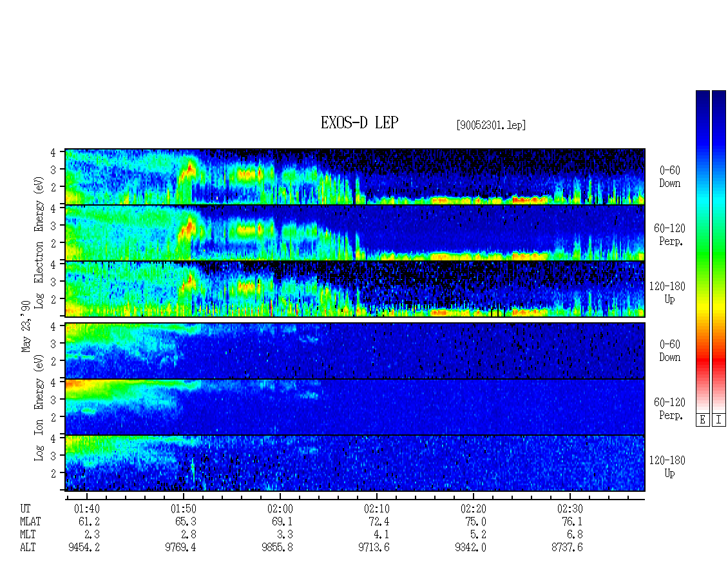Click the MLT value 6.8

tap(575, 535)
